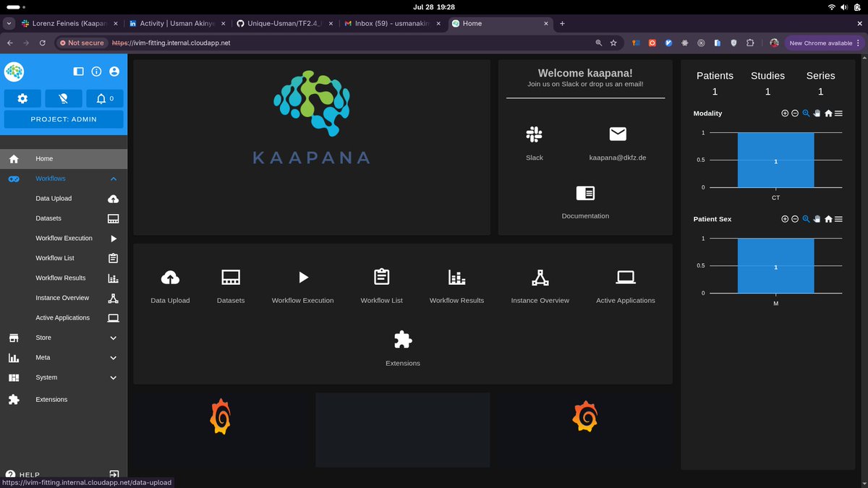Zoom out on the Modality chart
The image size is (868, 488).
[x=795, y=114]
